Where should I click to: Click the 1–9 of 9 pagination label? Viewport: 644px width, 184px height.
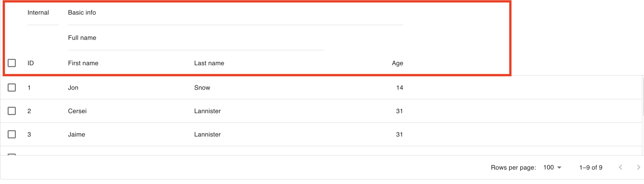[591, 167]
